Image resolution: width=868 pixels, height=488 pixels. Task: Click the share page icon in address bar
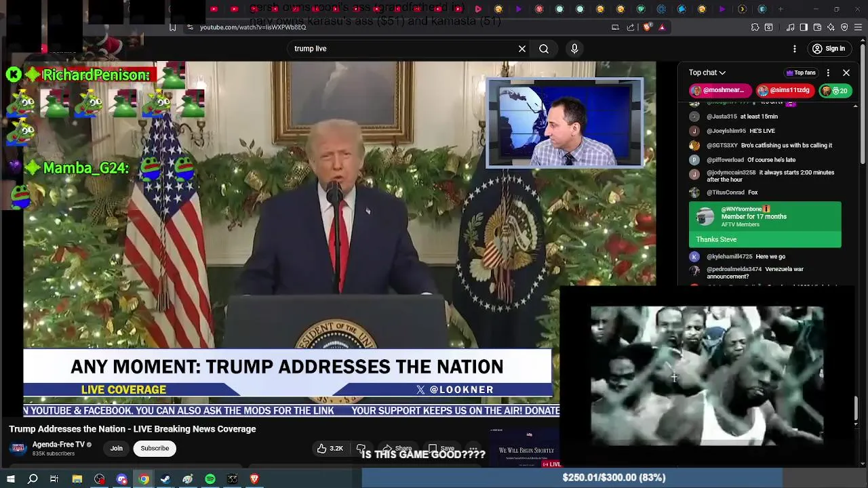(x=631, y=27)
